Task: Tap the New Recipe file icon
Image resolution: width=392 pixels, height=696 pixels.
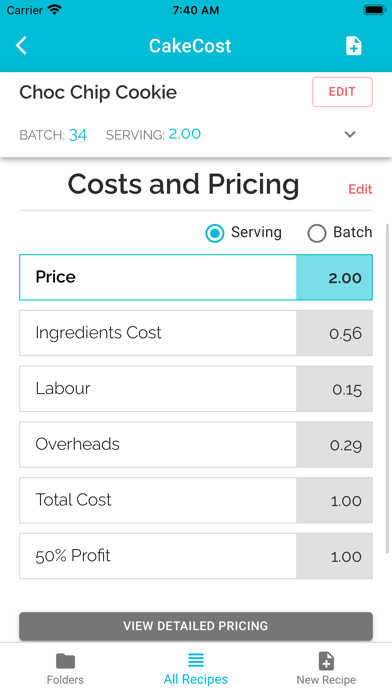Action: pyautogui.click(x=326, y=661)
